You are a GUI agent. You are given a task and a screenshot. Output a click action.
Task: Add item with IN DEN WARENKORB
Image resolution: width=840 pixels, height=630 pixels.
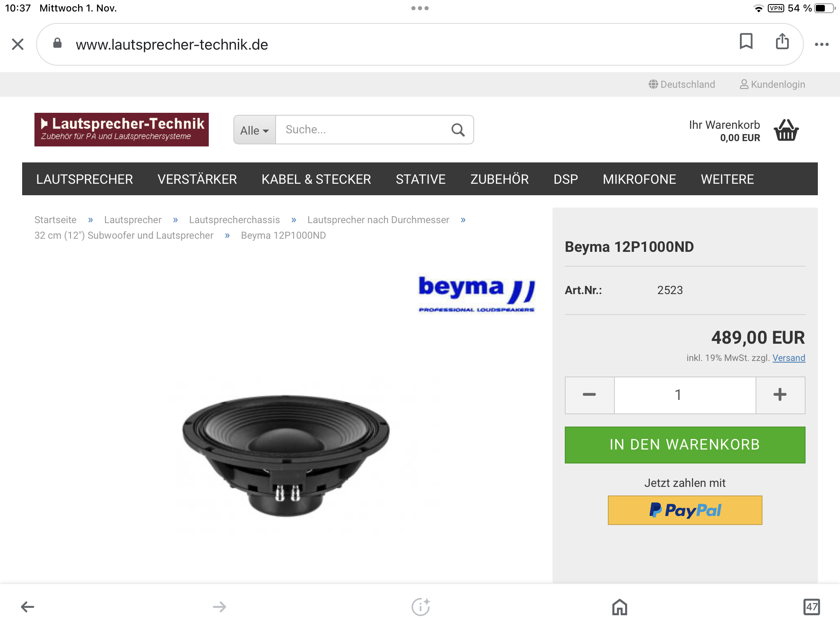(685, 445)
